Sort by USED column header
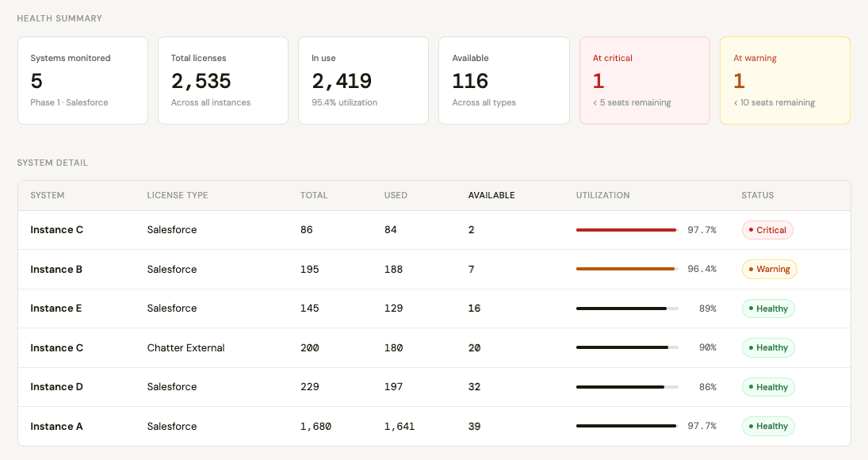 click(x=396, y=195)
